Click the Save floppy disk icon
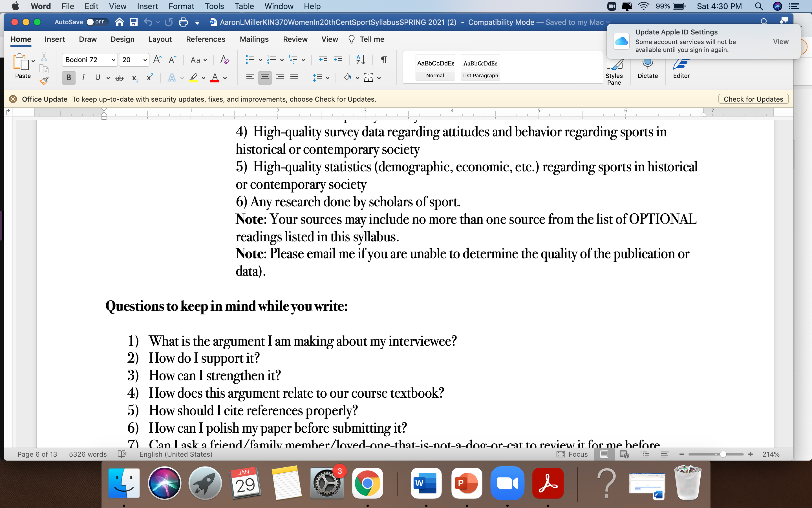The height and width of the screenshot is (508, 812). click(x=134, y=22)
